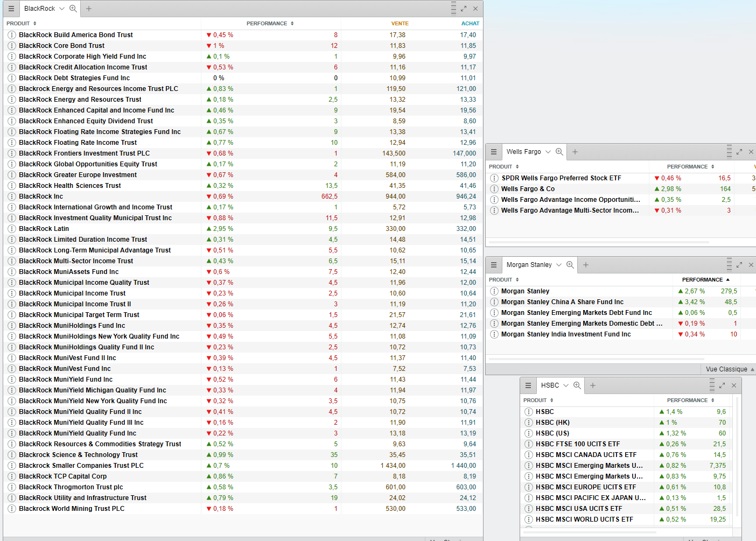Sort by PRODUIT in the BlackRock panel
Screen dimensions: 756x541
[x=22, y=24]
